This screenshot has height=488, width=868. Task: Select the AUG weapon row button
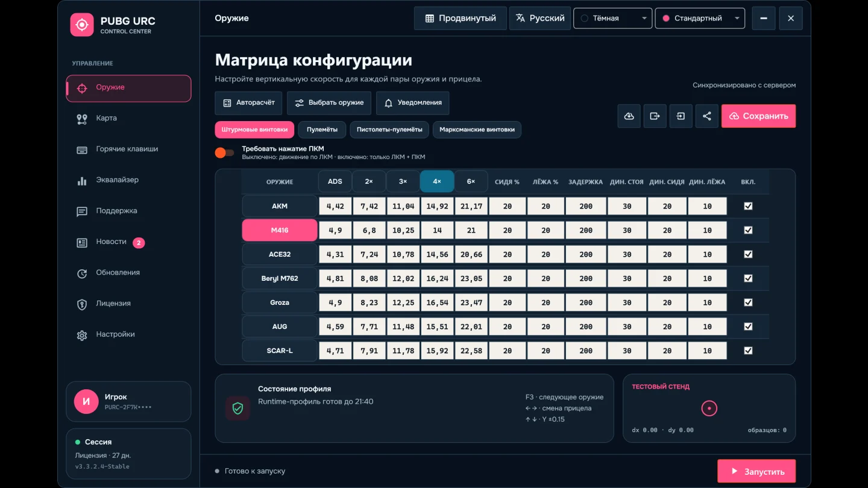tap(280, 327)
